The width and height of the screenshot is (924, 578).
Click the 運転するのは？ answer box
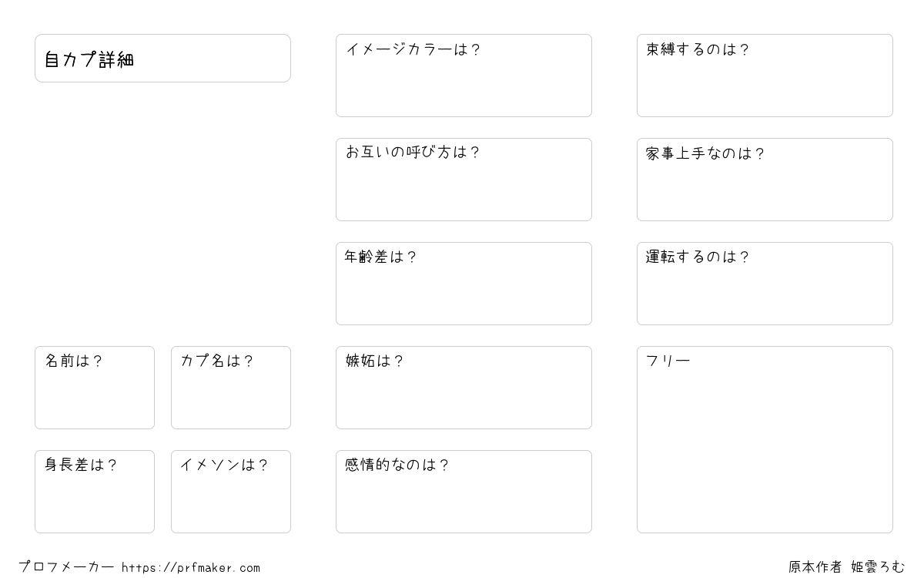(765, 284)
